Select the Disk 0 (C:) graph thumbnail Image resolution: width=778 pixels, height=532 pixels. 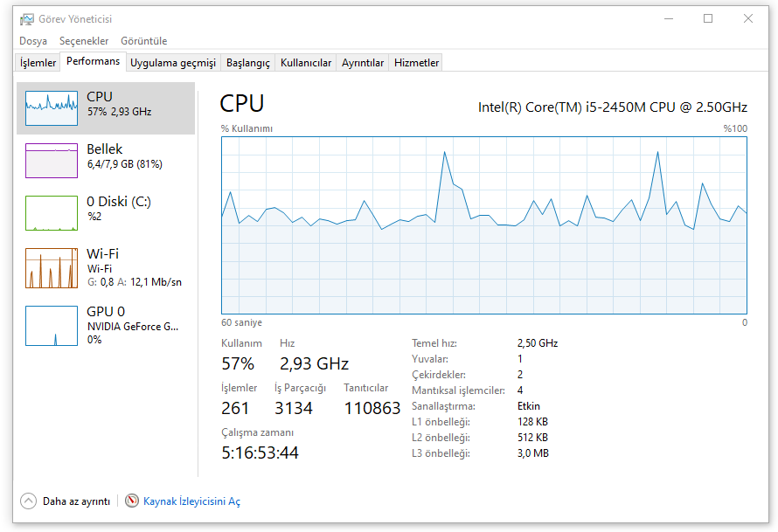point(51,213)
